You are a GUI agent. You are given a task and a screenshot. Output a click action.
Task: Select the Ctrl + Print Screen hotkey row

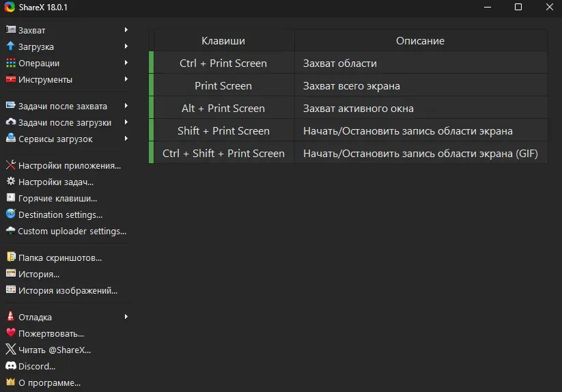tap(348, 63)
